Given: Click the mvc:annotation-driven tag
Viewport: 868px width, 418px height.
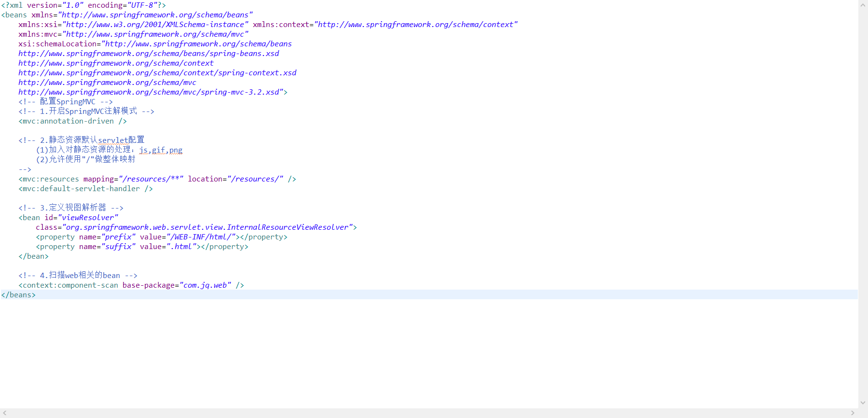Looking at the screenshot, I should (x=72, y=121).
